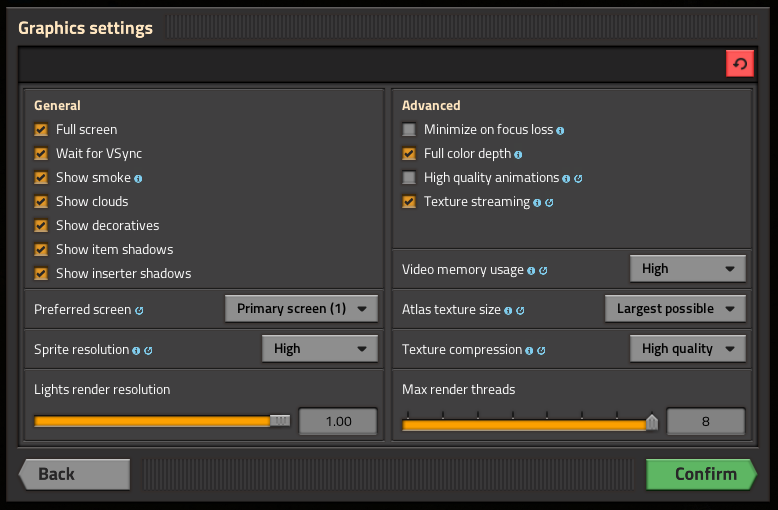Click the info icon beside Video memory usage

(531, 270)
